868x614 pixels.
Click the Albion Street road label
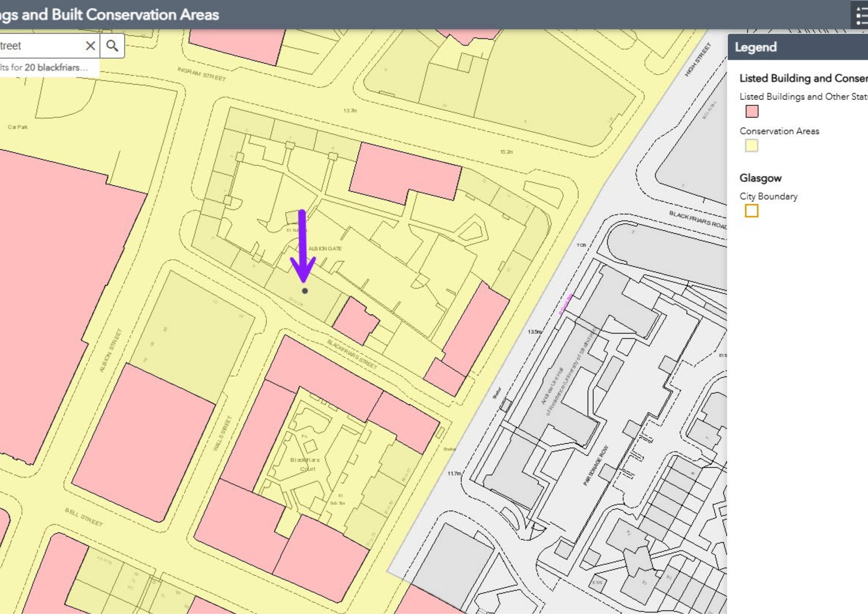[x=111, y=350]
